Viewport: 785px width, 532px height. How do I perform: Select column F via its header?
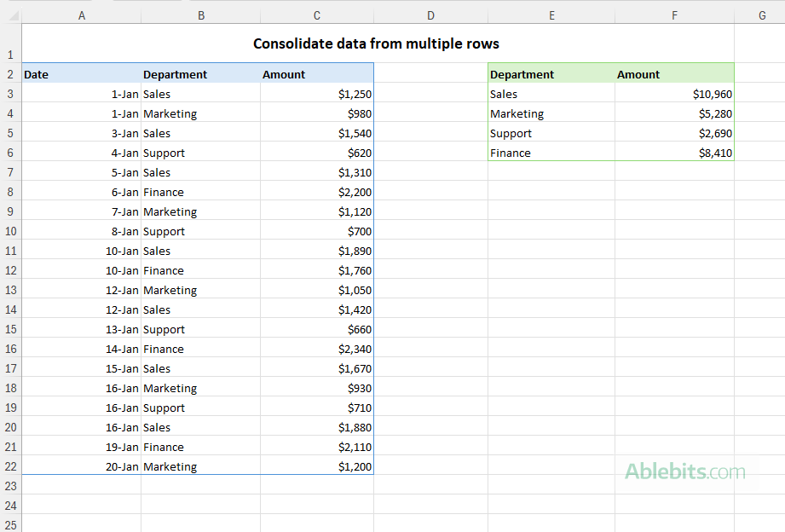click(674, 14)
